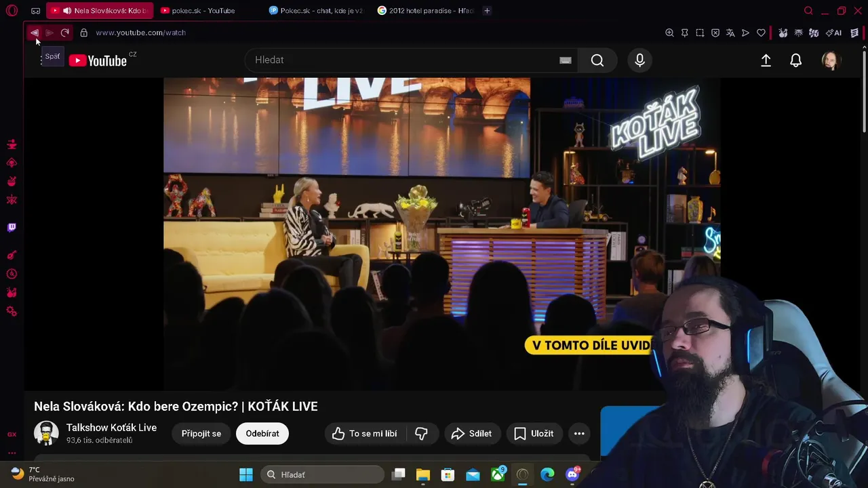Viewport: 868px width, 488px height.
Task: Open the send/flow arrow icon in address bar
Action: click(745, 33)
